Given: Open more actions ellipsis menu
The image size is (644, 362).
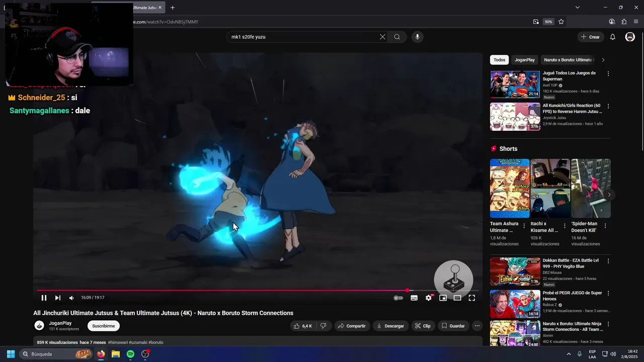Looking at the screenshot, I should pos(477,326).
